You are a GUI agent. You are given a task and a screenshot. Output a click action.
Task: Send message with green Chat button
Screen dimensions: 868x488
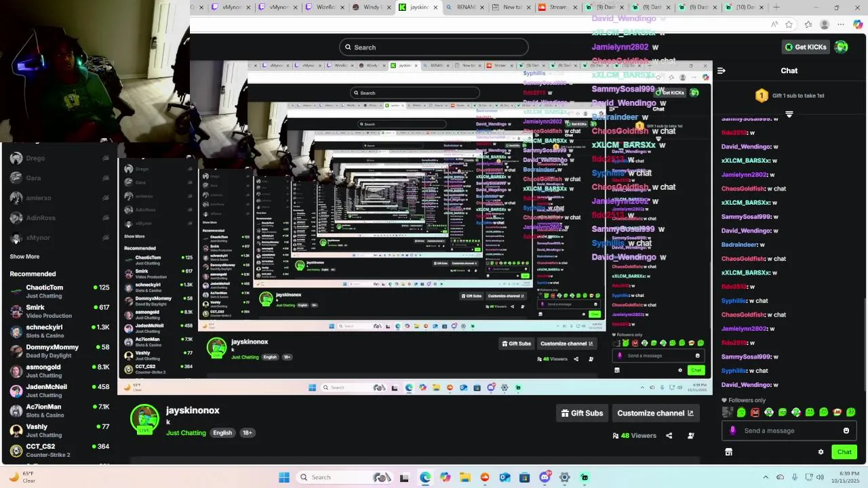[x=844, y=452]
